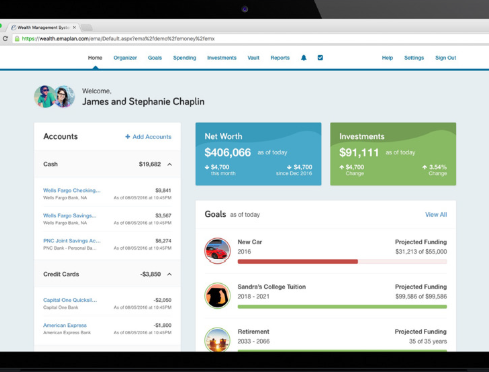
Task: Open the PNC Joint Savings account
Action: click(72, 241)
